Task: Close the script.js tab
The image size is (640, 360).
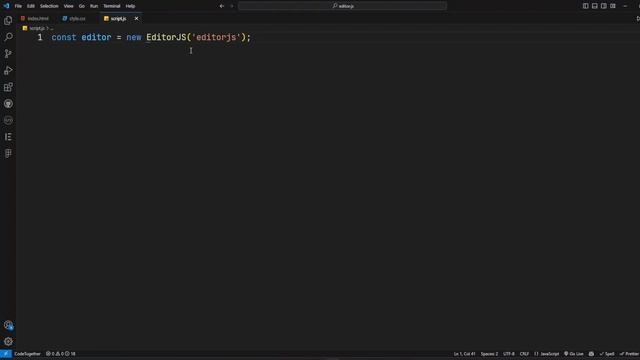Action: tap(136, 18)
